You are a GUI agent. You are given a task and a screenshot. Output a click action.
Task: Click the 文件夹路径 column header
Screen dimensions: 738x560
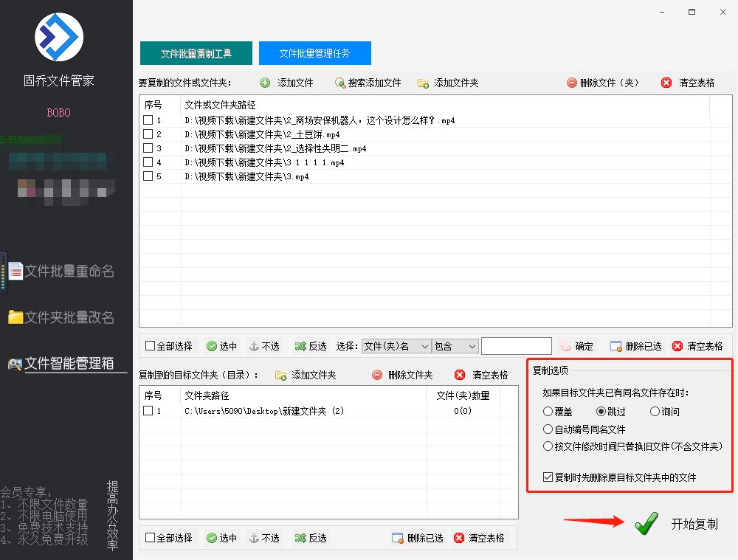pos(207,395)
